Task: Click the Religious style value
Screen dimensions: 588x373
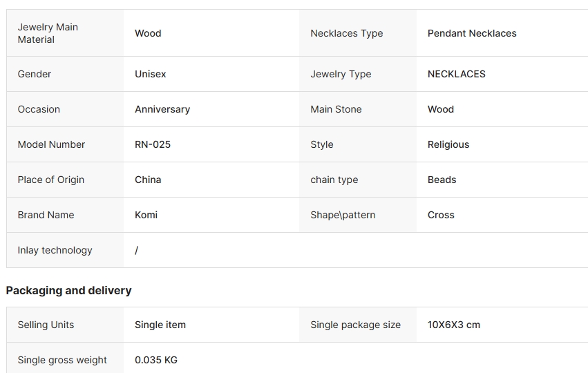Action: pyautogui.click(x=448, y=144)
